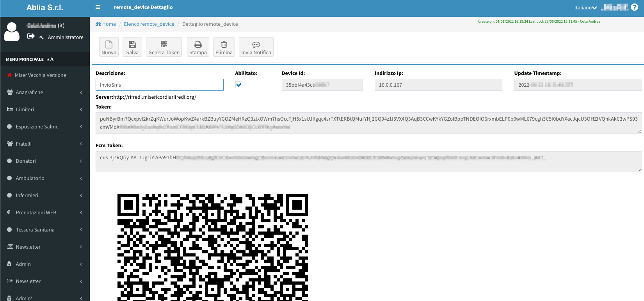Open Miser Vecchia Versione menu item
The height and width of the screenshot is (301, 644).
[x=41, y=75]
